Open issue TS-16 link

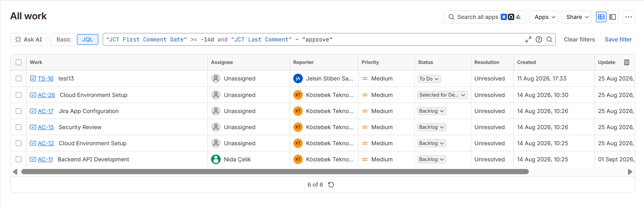[46, 78]
